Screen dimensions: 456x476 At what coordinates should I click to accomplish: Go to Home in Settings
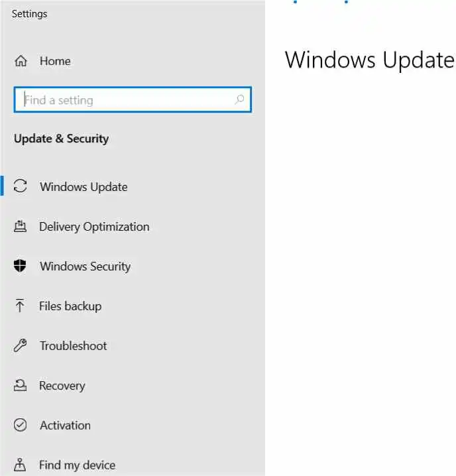tap(55, 61)
